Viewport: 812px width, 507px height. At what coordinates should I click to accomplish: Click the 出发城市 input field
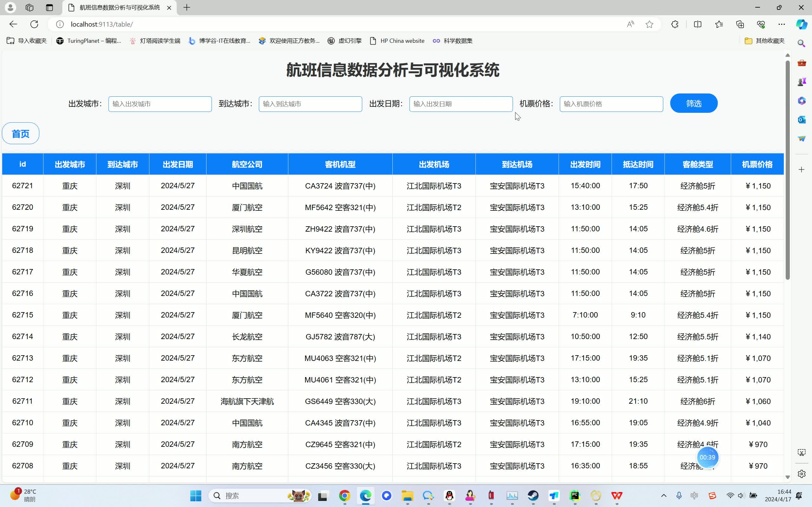(160, 104)
